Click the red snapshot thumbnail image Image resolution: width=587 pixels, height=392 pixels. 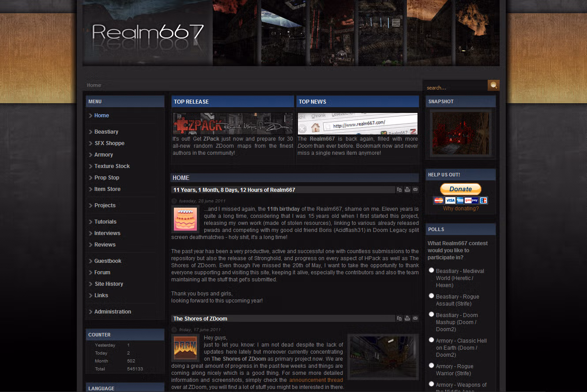click(461, 133)
